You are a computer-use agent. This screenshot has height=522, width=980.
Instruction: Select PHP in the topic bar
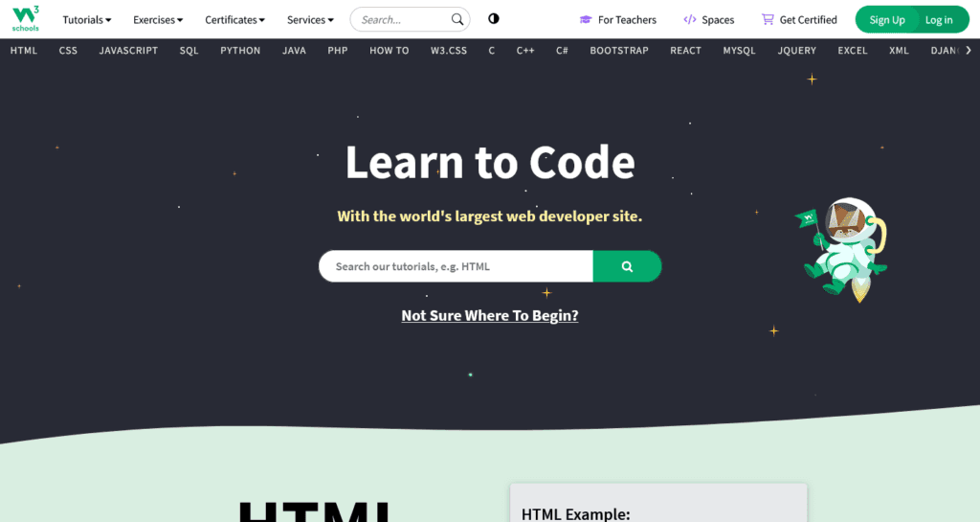338,51
